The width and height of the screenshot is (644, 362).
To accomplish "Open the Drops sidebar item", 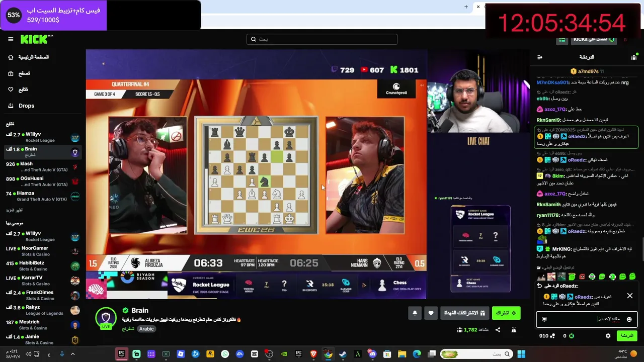I will coord(21,106).
